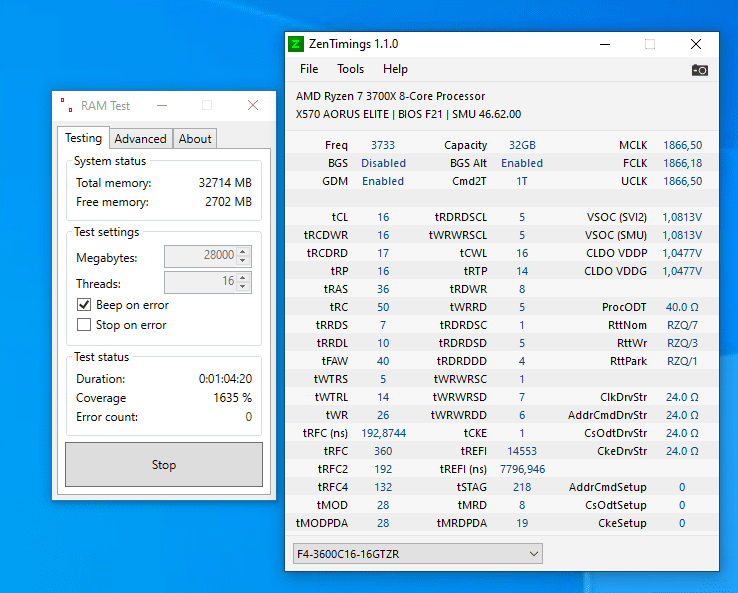Click the MCLK value 1866,50
Screen dimensions: 738x593
tap(682, 145)
